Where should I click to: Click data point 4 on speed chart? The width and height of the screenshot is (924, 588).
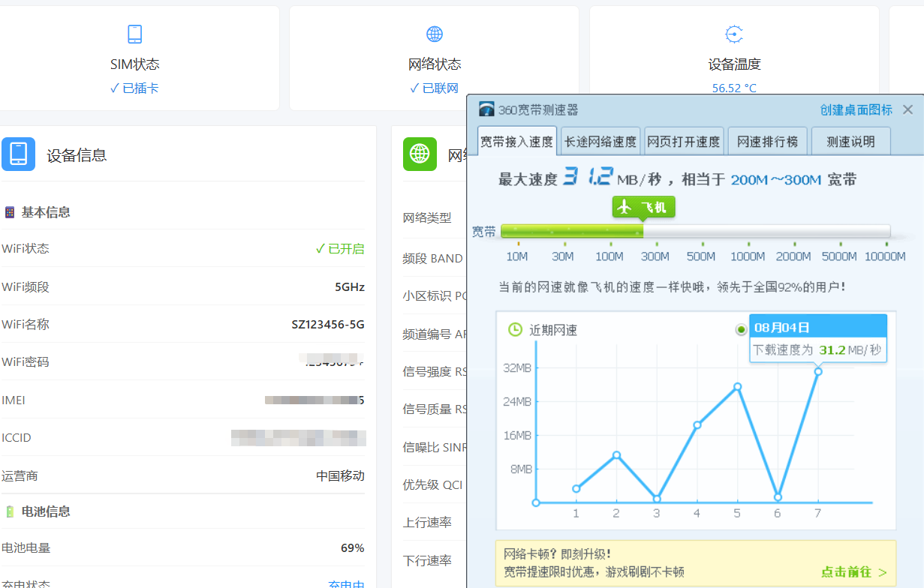[697, 425]
